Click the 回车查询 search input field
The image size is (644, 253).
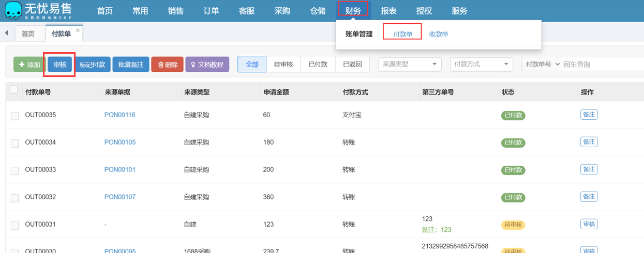[x=600, y=65]
